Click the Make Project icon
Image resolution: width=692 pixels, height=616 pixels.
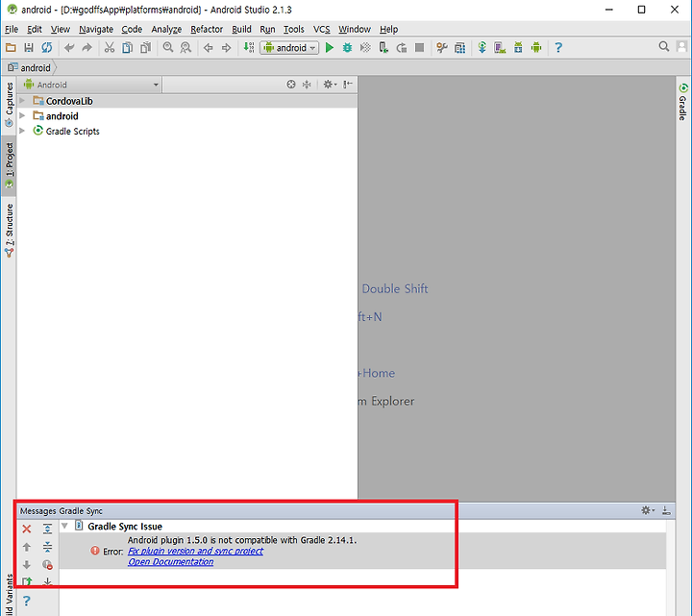coord(249,48)
